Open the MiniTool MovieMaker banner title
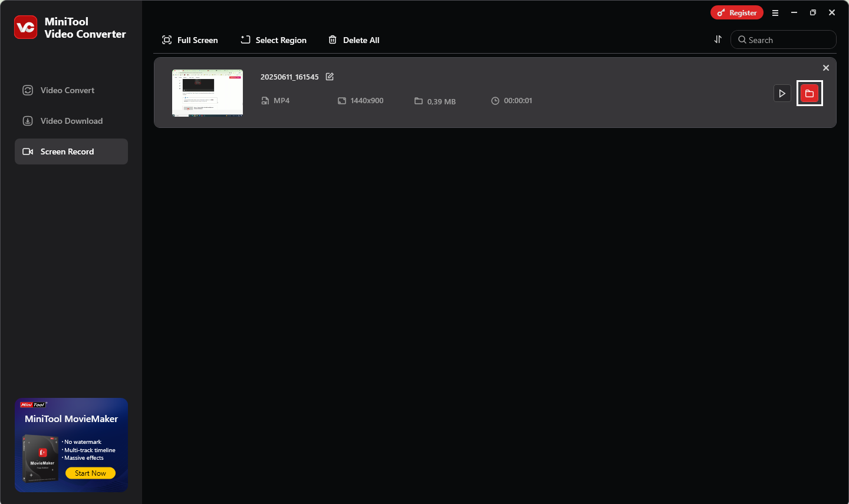 71,419
